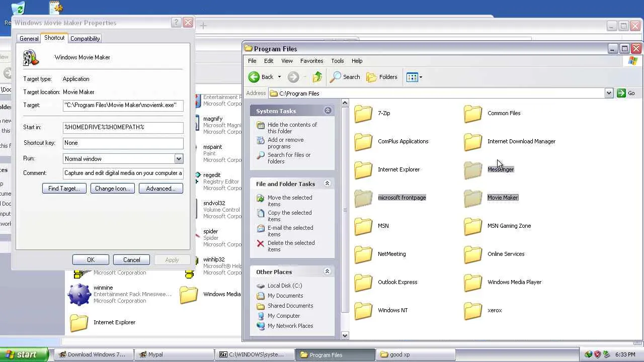Screen dimensions: 644x362
Task: Collapse the Other Places panel
Action: click(328, 271)
